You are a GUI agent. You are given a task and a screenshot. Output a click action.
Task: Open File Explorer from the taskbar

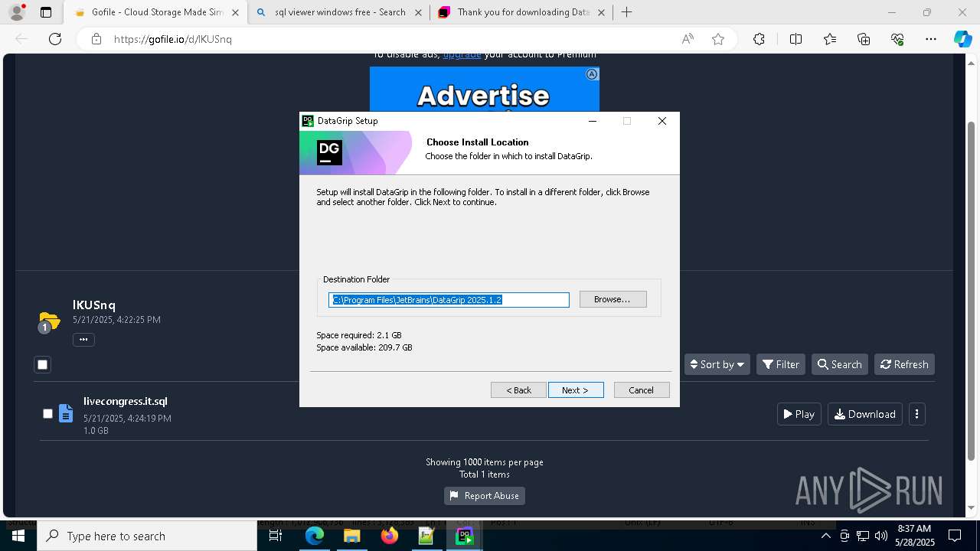tap(351, 536)
